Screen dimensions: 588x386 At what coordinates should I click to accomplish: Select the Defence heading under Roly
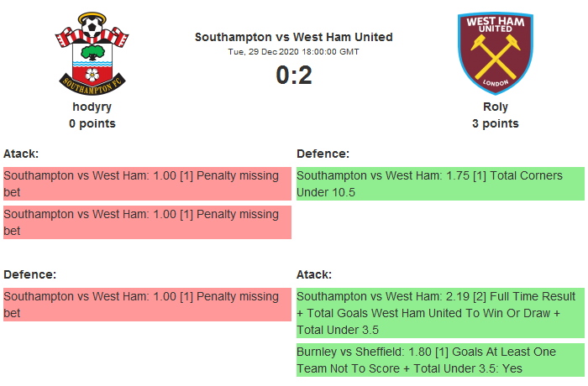[323, 154]
